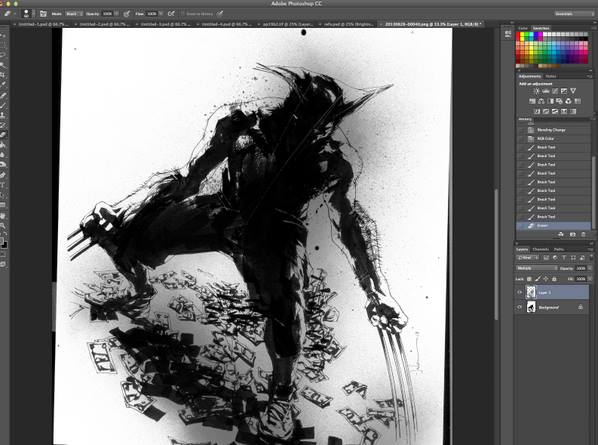This screenshot has height=445, width=598.
Task: Toggle pressure for opacity icon
Action: pos(127,14)
